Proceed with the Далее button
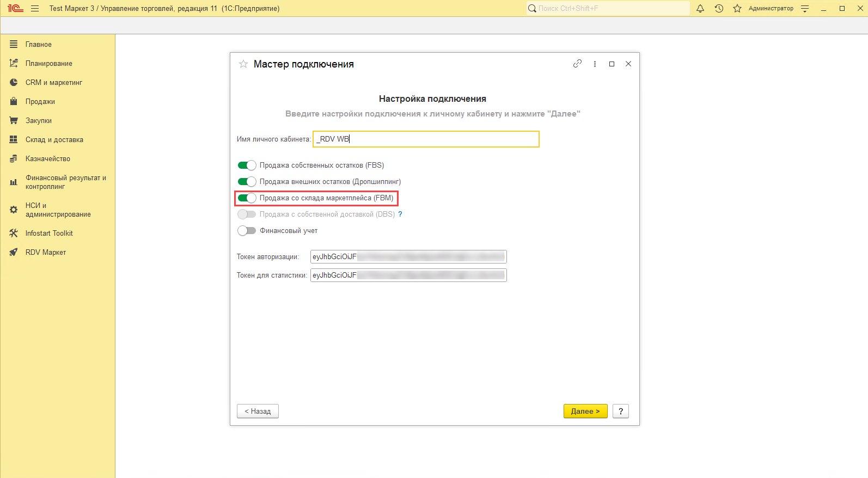868x478 pixels. (585, 411)
